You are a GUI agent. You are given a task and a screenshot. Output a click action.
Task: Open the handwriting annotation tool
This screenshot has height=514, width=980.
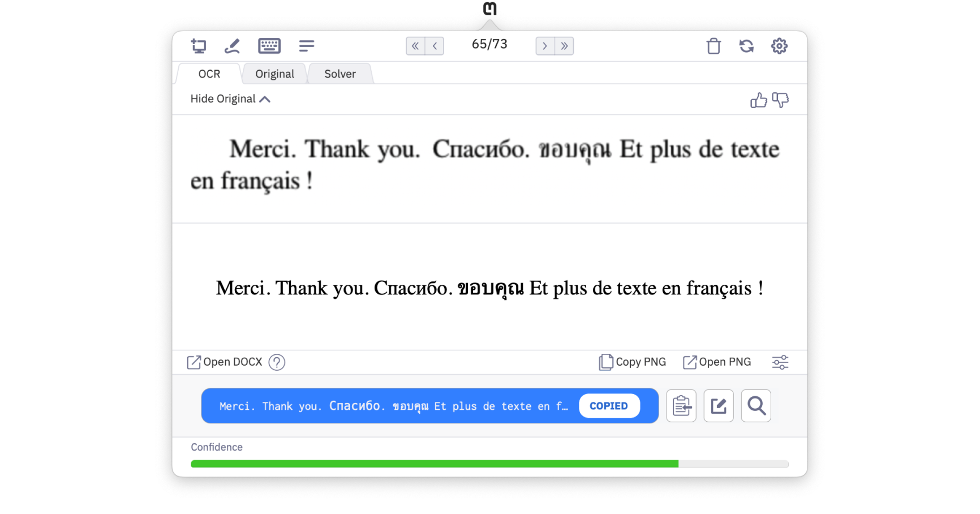click(233, 46)
